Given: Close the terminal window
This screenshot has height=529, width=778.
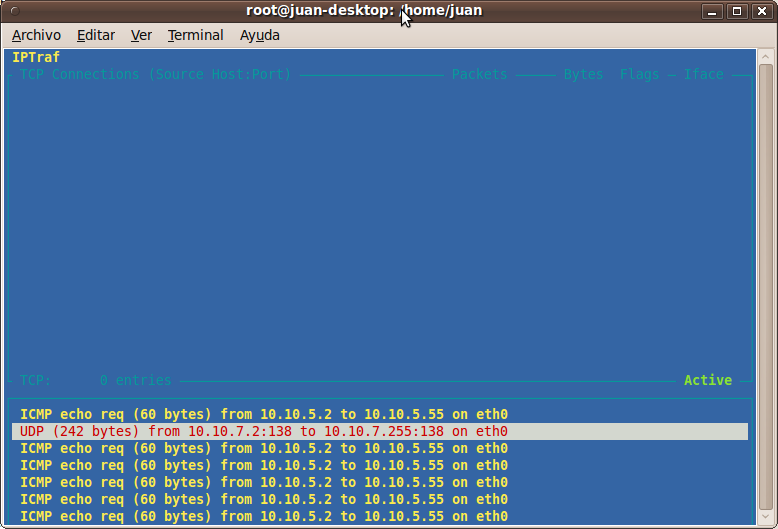Looking at the screenshot, I should pos(762,11).
